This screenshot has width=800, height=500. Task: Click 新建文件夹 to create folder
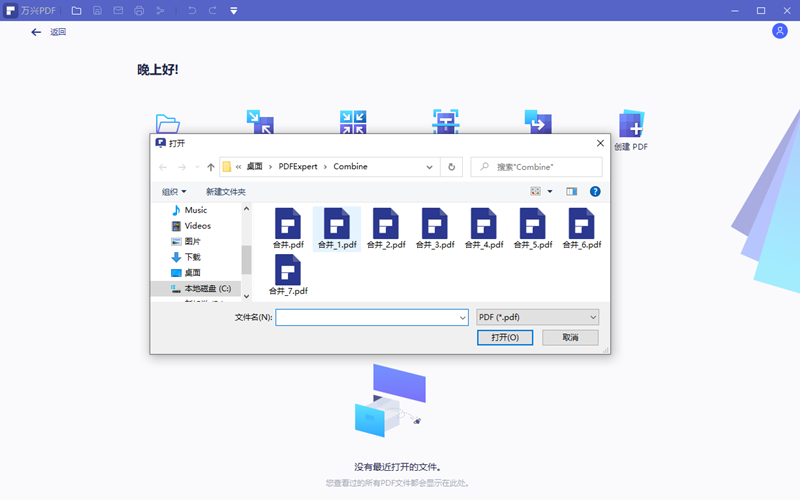click(x=226, y=191)
